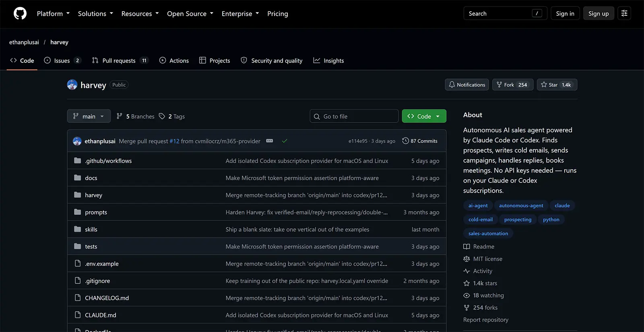Click the Sign in button
Viewport: 644px width, 332px height.
point(565,13)
